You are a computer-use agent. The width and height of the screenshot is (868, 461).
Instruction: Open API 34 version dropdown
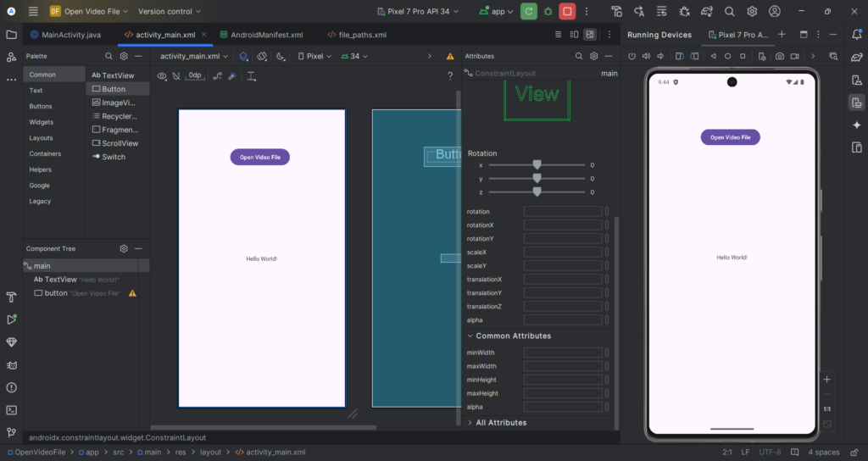(354, 56)
